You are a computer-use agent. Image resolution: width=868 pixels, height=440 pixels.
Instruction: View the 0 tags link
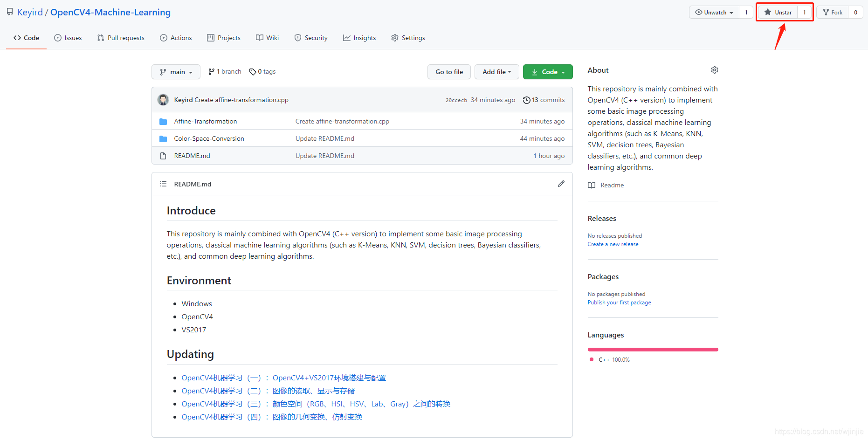click(262, 71)
